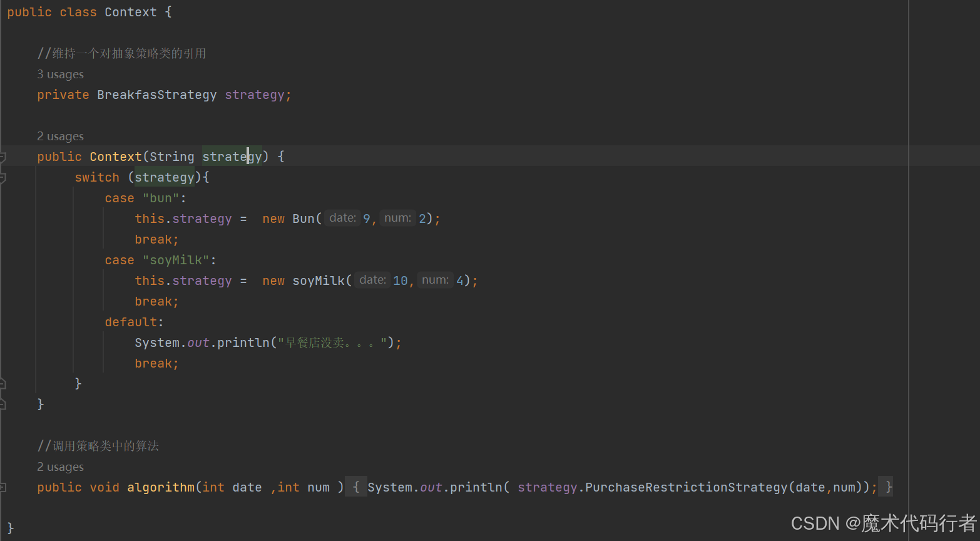Collapse the Context constructor using its gutter fold marker
Viewport: 980px width, 541px height.
pos(3,157)
